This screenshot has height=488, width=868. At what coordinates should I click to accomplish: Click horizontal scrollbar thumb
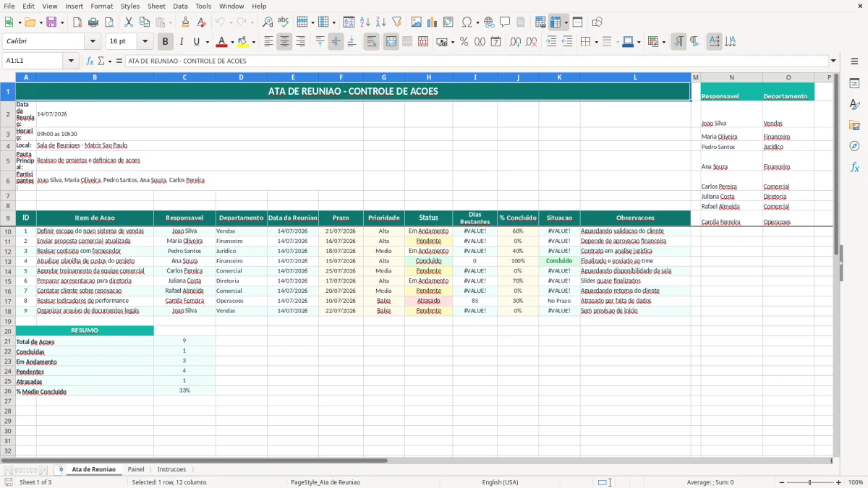(x=195, y=461)
